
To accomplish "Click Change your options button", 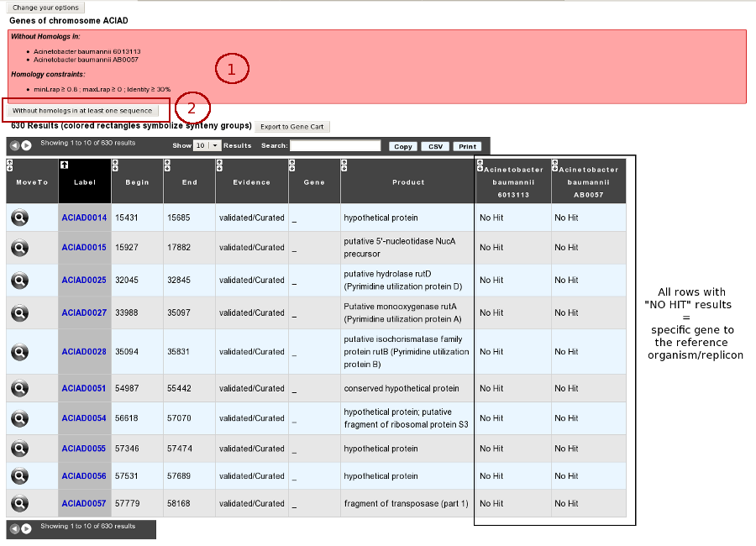I will click(x=46, y=8).
